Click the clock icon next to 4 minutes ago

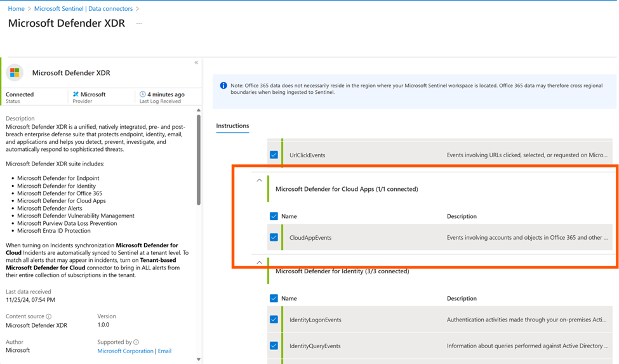click(x=142, y=94)
